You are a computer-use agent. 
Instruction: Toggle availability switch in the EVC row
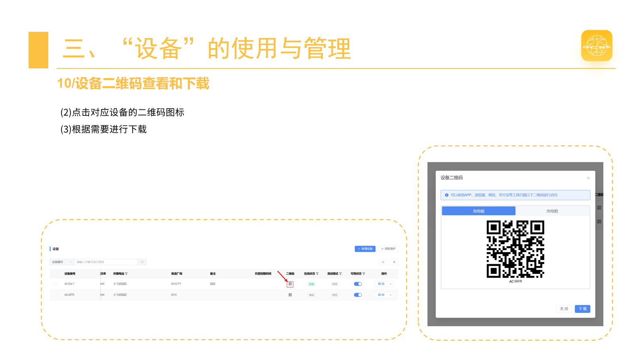[x=358, y=295]
